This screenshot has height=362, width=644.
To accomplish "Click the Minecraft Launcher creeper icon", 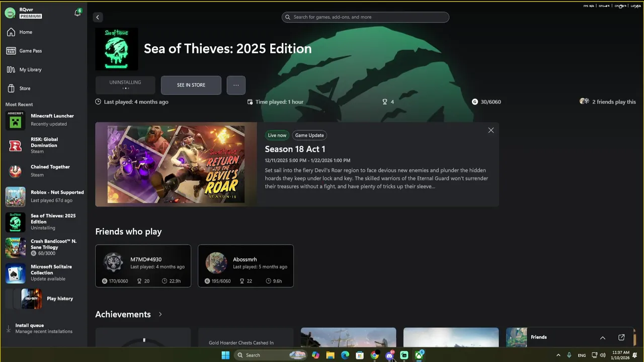I will (15, 121).
